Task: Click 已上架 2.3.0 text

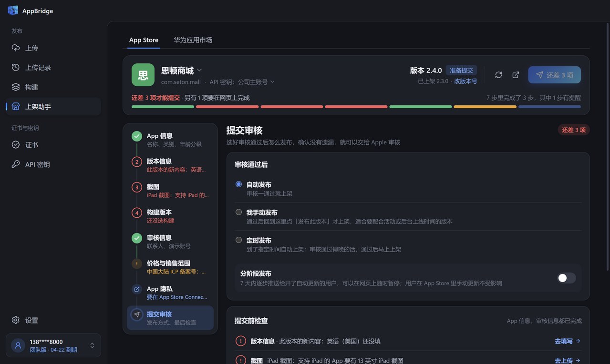Action: pyautogui.click(x=433, y=81)
